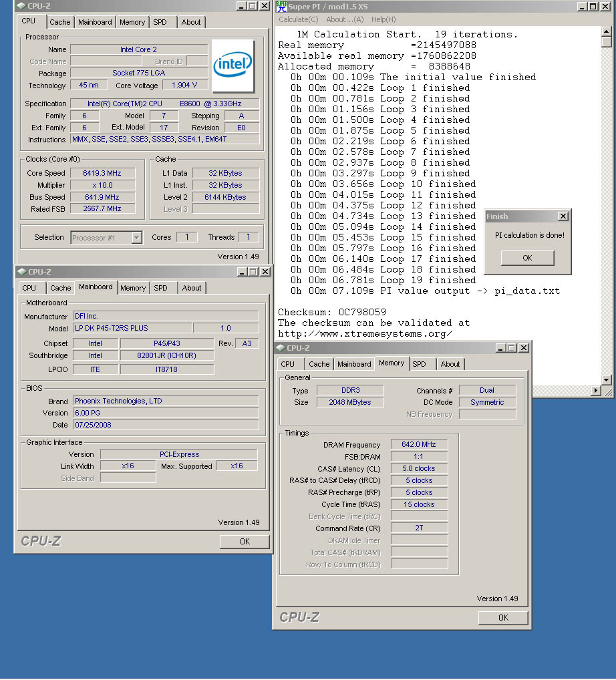
Task: Click the Chipset field P45/P43
Action: click(x=167, y=343)
